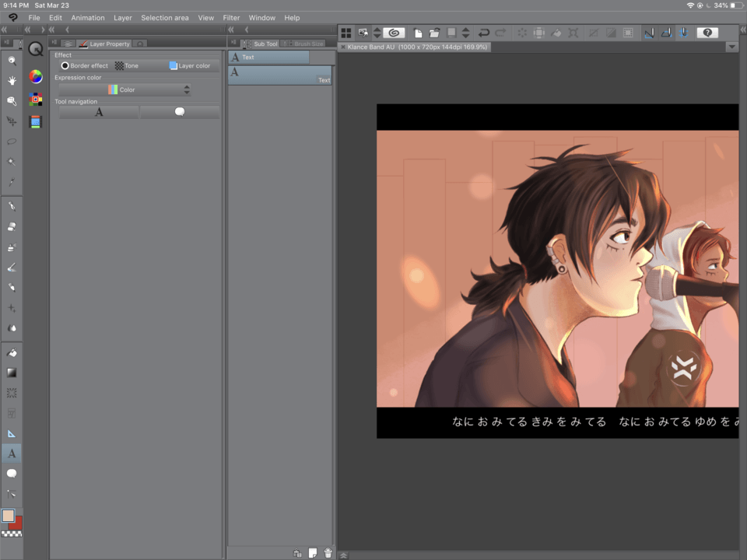Viewport: 747px width, 560px height.
Task: Select the Fill bucket tool
Action: point(12,353)
